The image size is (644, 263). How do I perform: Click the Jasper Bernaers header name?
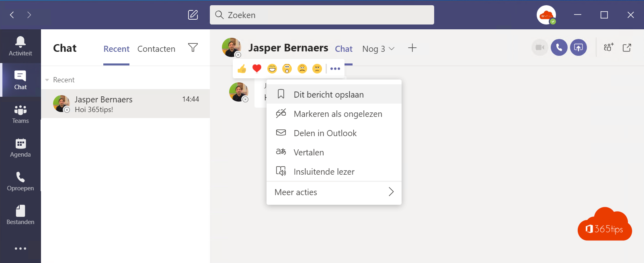point(288,48)
